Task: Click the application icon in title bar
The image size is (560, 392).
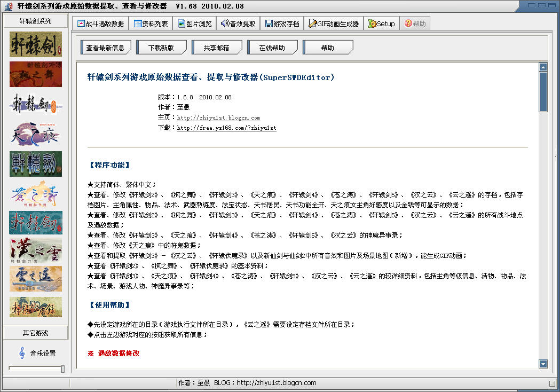Action: point(8,6)
